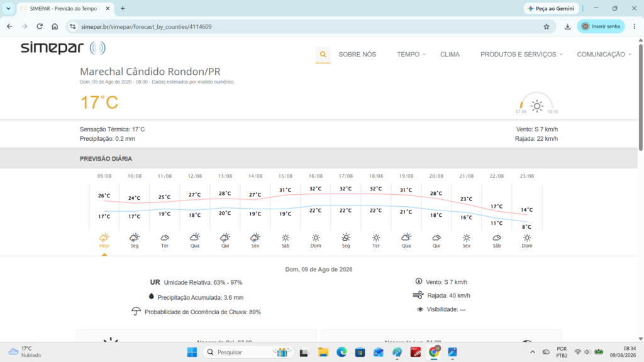Click Precipitação Acumulada: 3.6 mm text
The image size is (644, 362).
[201, 297]
